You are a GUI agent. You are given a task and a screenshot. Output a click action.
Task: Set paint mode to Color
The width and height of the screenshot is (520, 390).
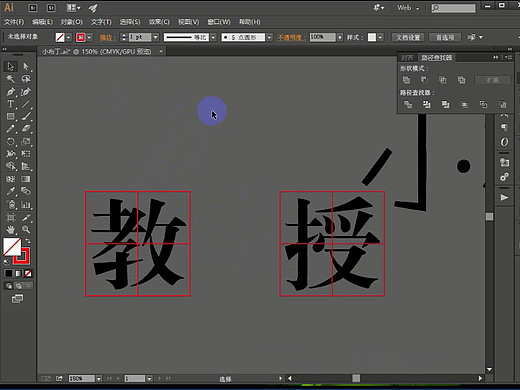[9, 274]
